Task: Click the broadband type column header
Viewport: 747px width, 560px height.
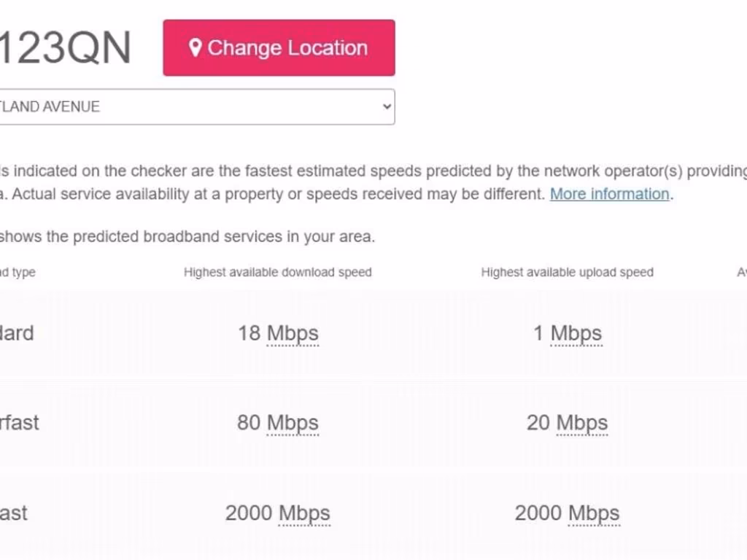Action: [18, 272]
